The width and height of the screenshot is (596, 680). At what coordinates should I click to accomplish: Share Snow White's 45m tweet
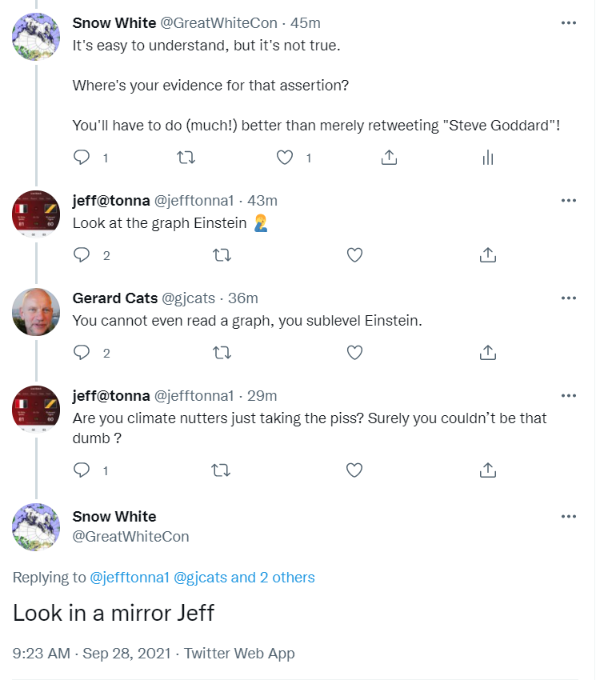(389, 157)
